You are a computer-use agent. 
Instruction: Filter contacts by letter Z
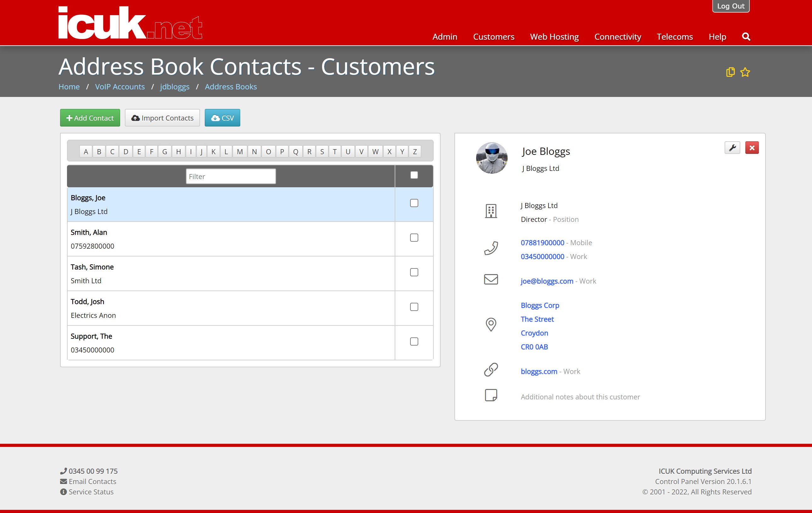coord(415,151)
